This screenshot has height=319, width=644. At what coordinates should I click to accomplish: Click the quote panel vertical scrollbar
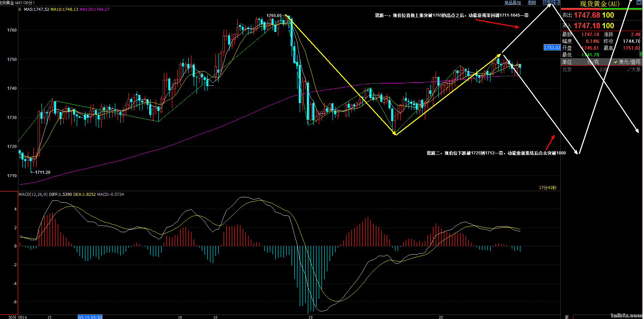[641, 47]
